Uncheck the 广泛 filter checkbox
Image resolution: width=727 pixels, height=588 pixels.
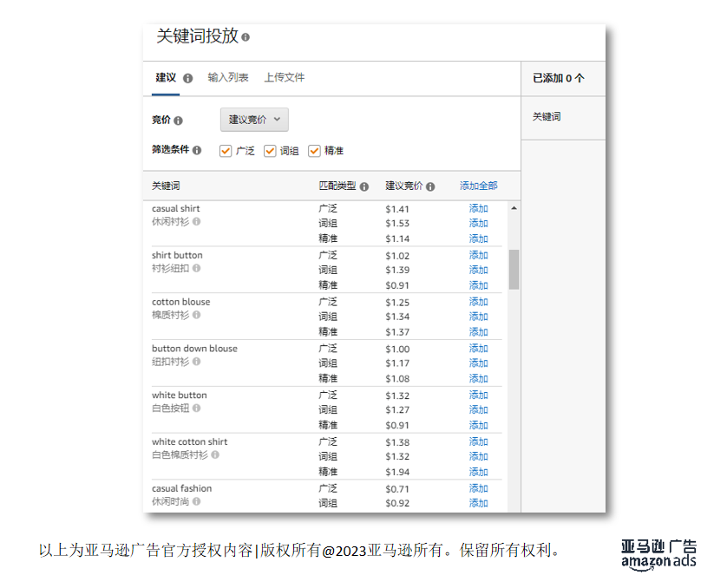coord(226,149)
